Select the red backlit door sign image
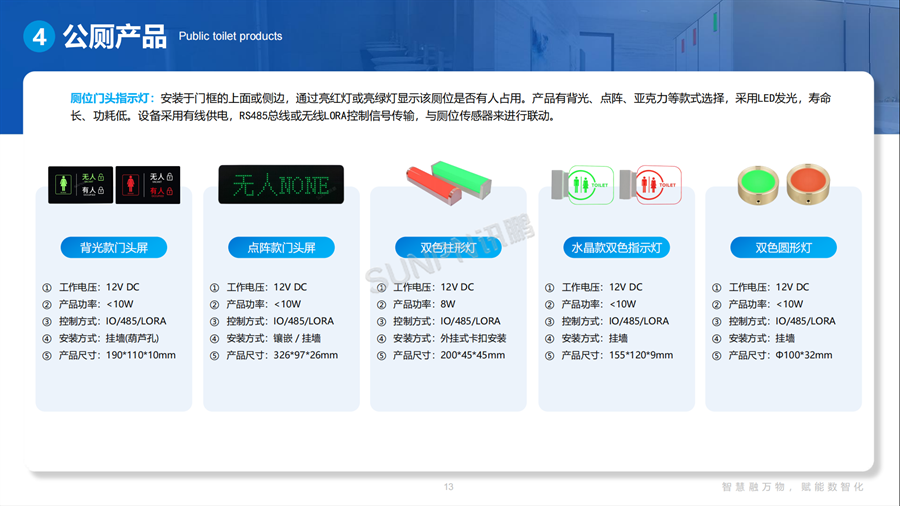The height and width of the screenshot is (506, 900). [x=149, y=184]
